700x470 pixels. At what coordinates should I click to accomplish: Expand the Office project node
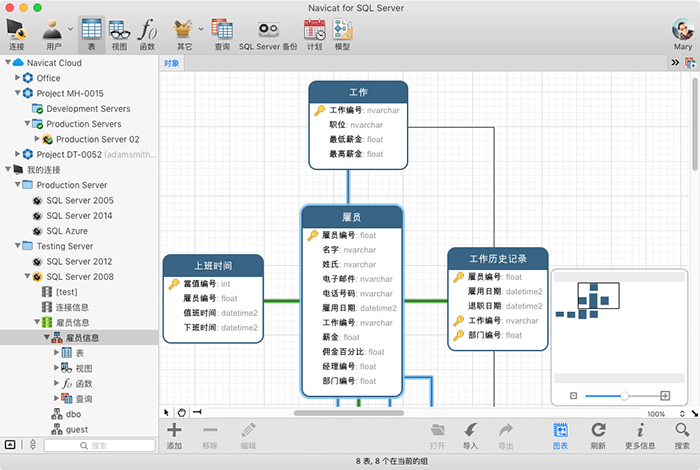click(x=17, y=78)
